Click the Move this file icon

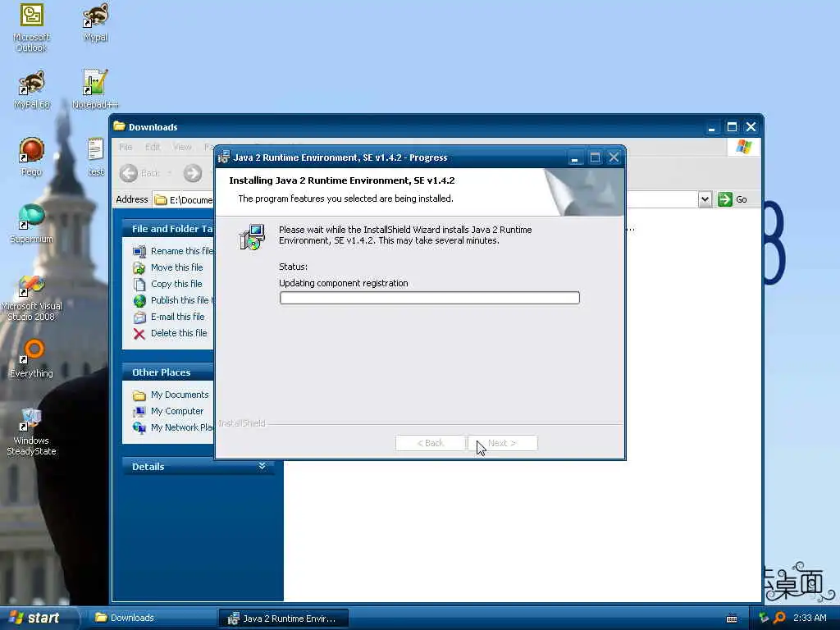(139, 268)
